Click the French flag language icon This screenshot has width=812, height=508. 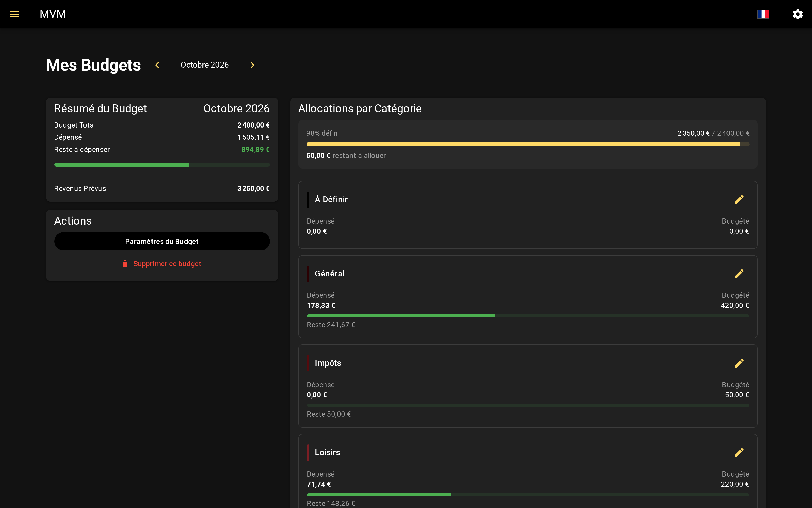tap(763, 14)
